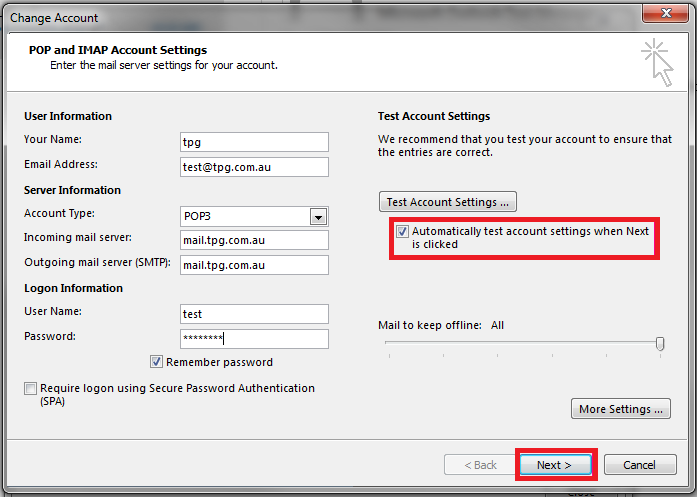The image size is (697, 497).
Task: Open the More Settings dialog button
Action: [x=621, y=409]
